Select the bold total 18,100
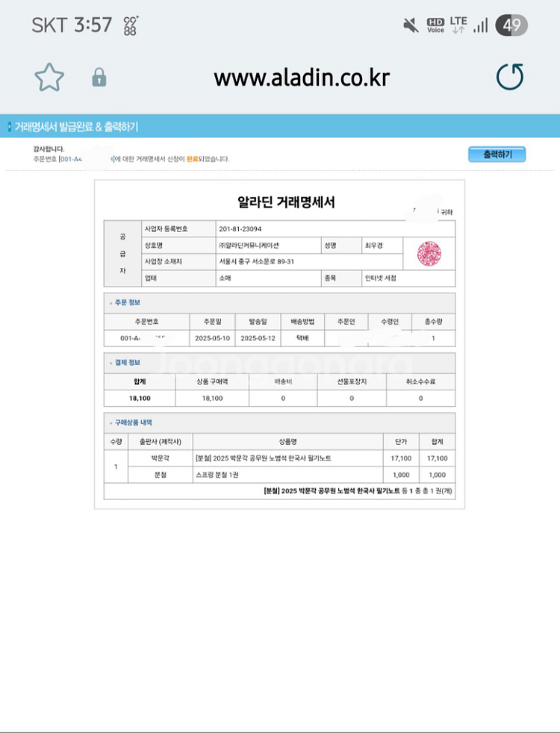 (140, 399)
